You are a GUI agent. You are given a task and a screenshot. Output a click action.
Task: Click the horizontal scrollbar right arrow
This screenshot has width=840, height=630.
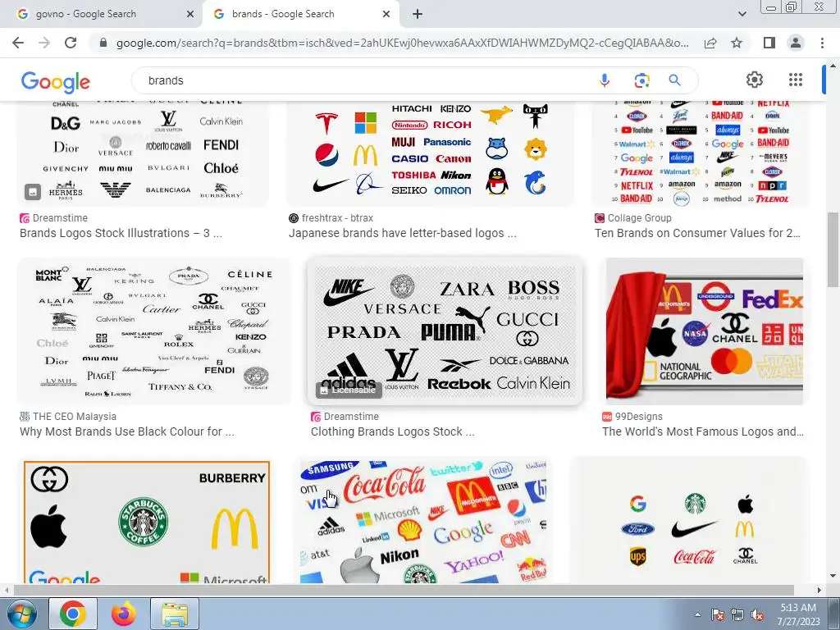pos(819,590)
